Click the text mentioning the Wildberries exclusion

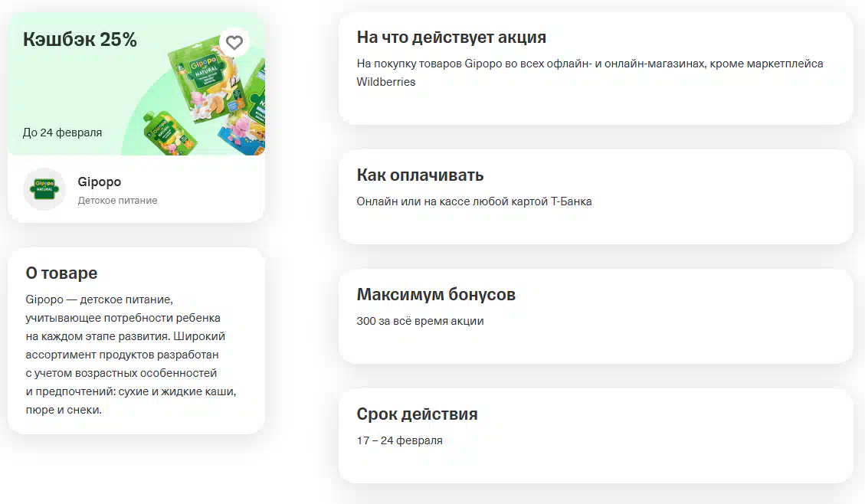590,72
